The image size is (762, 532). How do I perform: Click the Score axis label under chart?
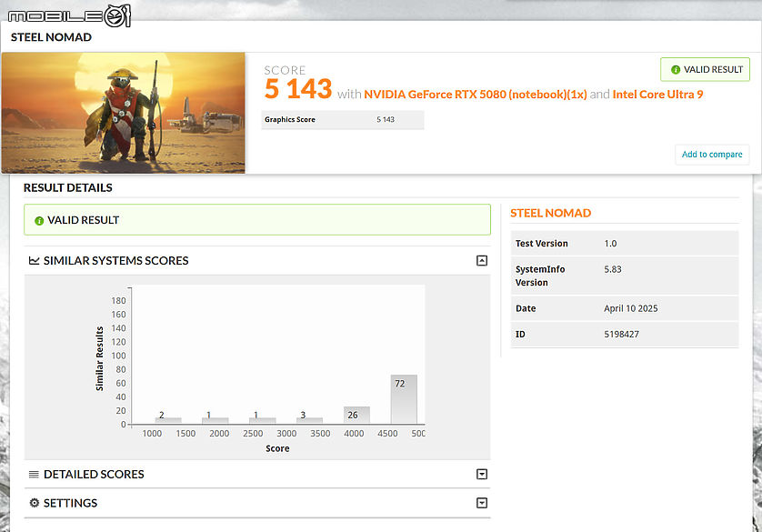tap(277, 448)
